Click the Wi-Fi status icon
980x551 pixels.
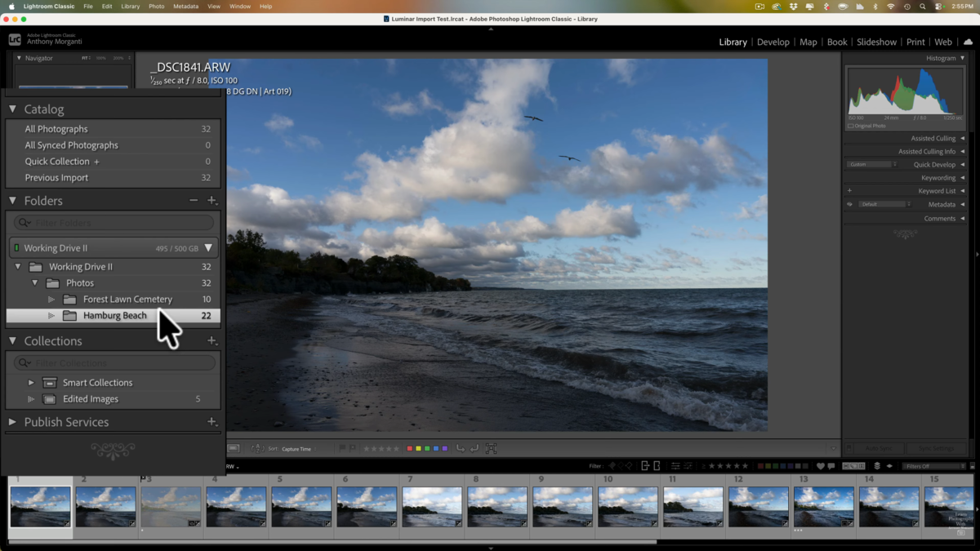(891, 7)
